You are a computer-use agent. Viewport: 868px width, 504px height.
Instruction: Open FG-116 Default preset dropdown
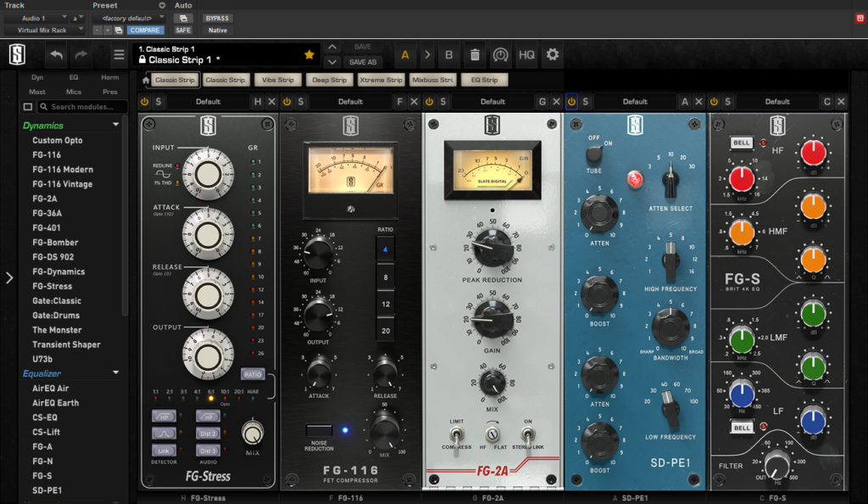[x=350, y=101]
